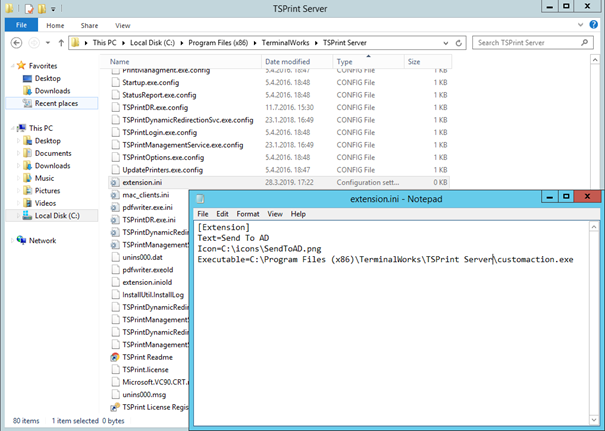The width and height of the screenshot is (605, 431).
Task: Click the Search TSPrint Server box
Action: tap(530, 43)
